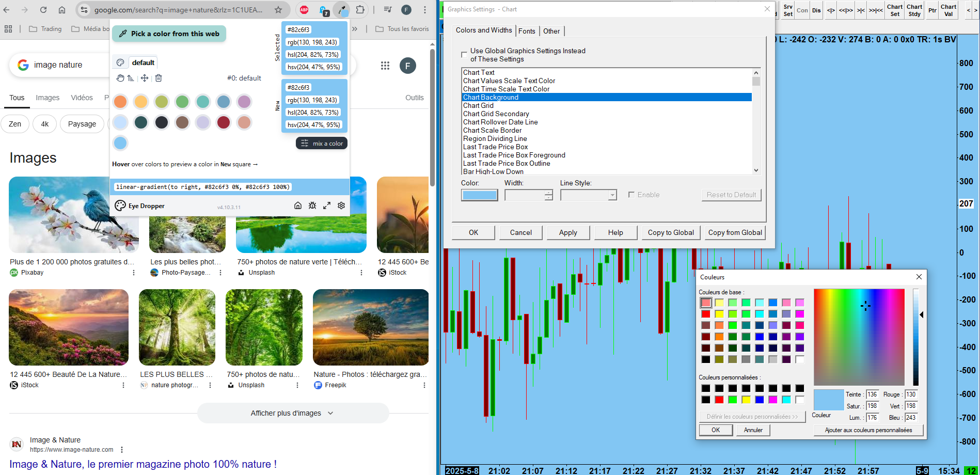
Task: Switch to the Fonts tab
Action: (x=527, y=31)
